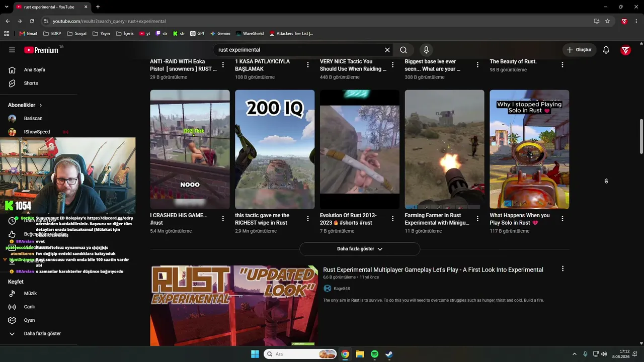Open the Bariscan subscription channel
This screenshot has width=644, height=362.
(33, 119)
